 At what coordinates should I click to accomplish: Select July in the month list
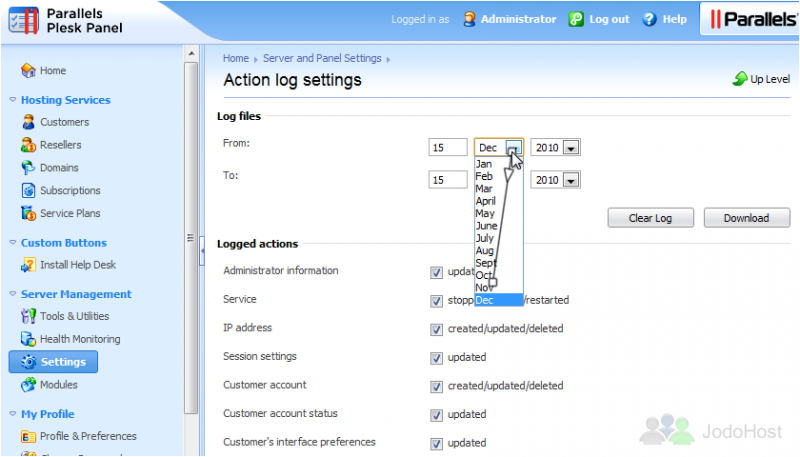498,238
